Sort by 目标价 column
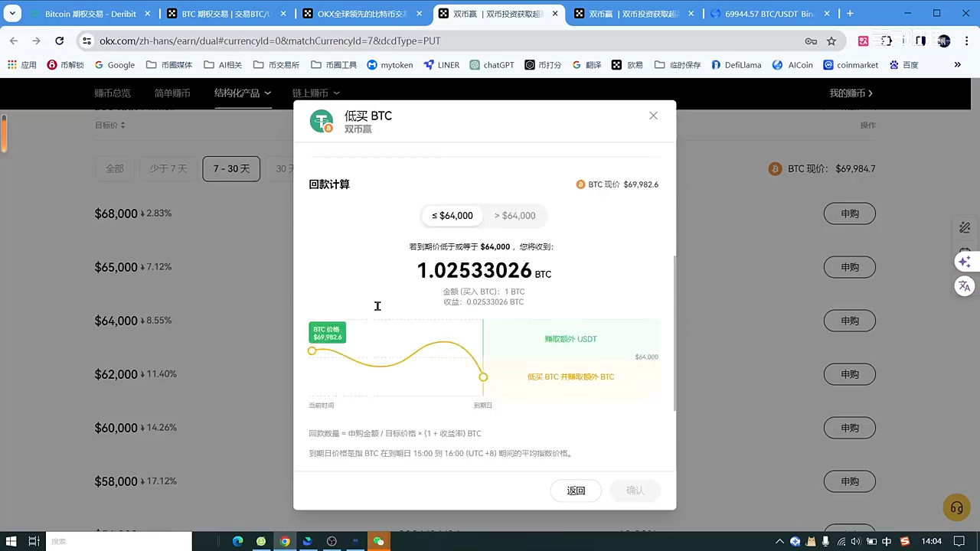980x551 pixels. tap(109, 125)
